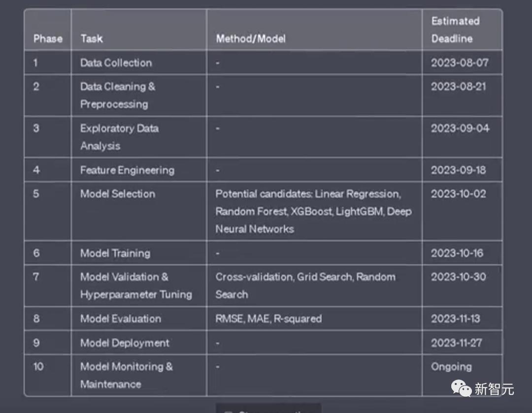
Task: Select the Model Selection task cell
Action: pos(118,194)
